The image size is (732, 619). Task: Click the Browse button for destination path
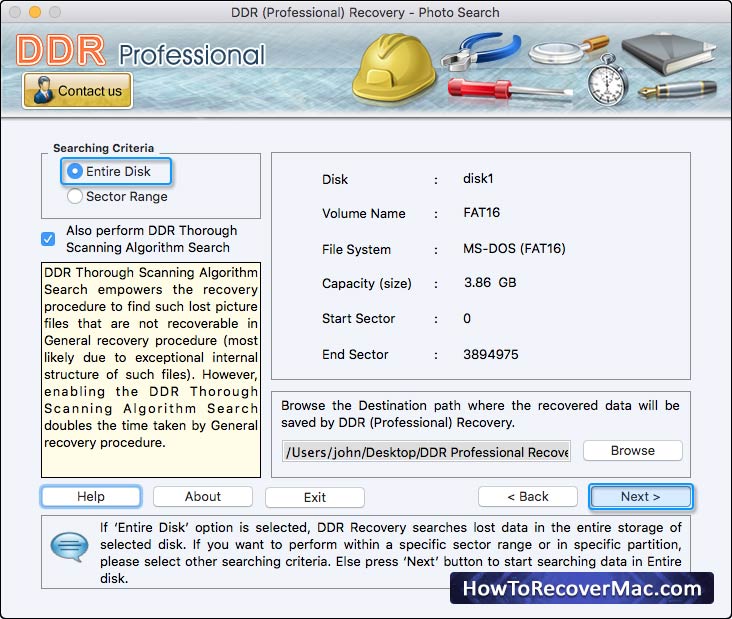click(633, 450)
